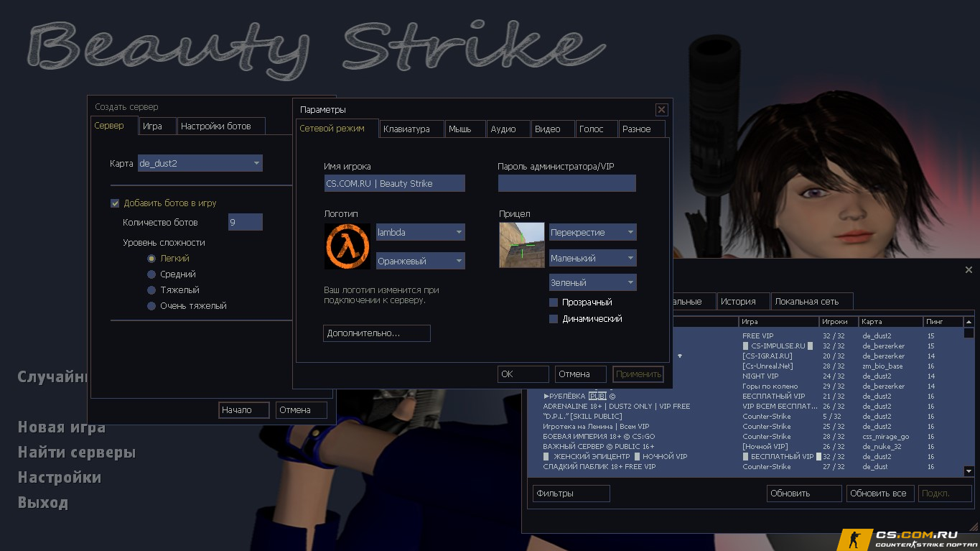Select Очень тяжелый difficulty radio button

point(151,306)
